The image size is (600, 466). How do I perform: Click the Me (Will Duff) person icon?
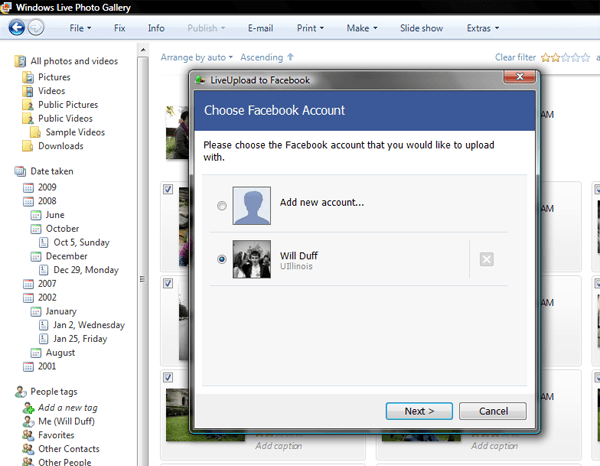coord(28,422)
